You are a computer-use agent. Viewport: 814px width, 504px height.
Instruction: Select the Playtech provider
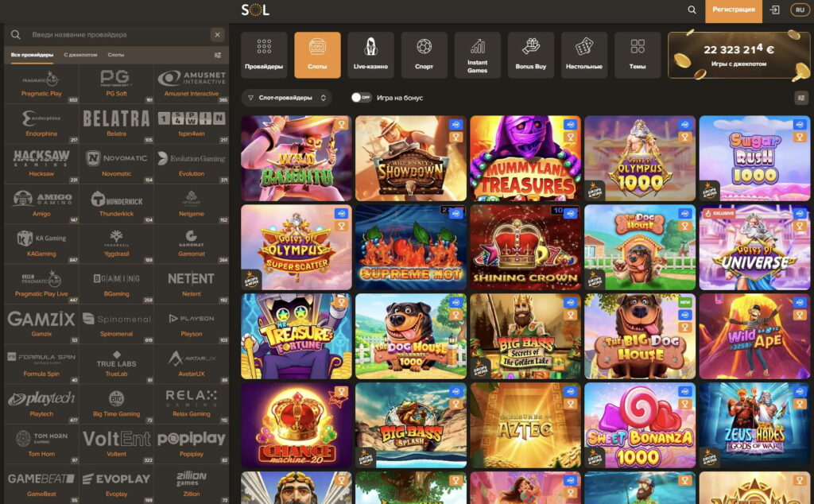coord(41,405)
